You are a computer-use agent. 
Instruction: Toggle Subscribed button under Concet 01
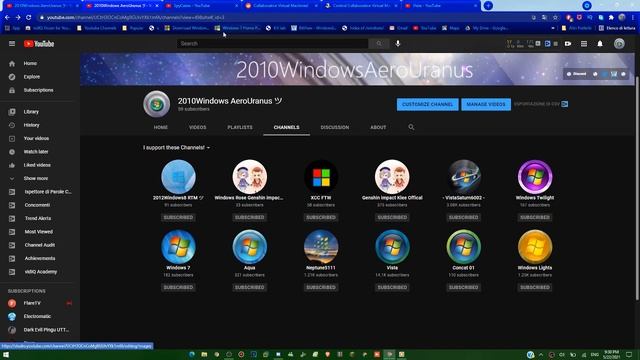tap(463, 287)
